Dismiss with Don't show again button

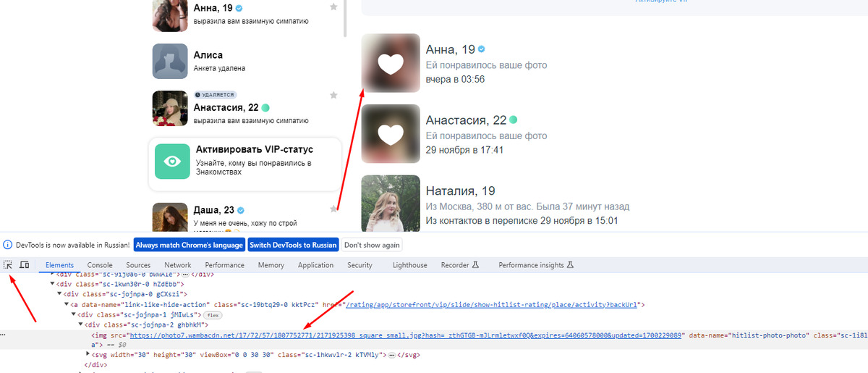(x=372, y=245)
